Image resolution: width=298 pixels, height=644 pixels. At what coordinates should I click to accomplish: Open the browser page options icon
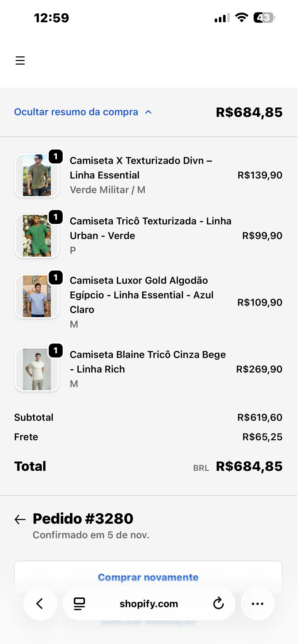pos(79,603)
